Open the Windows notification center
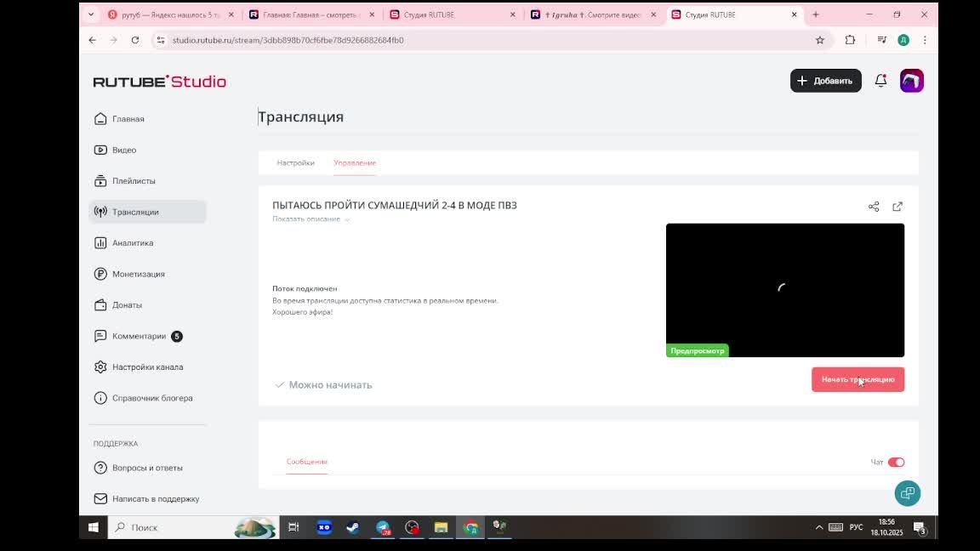 920,527
